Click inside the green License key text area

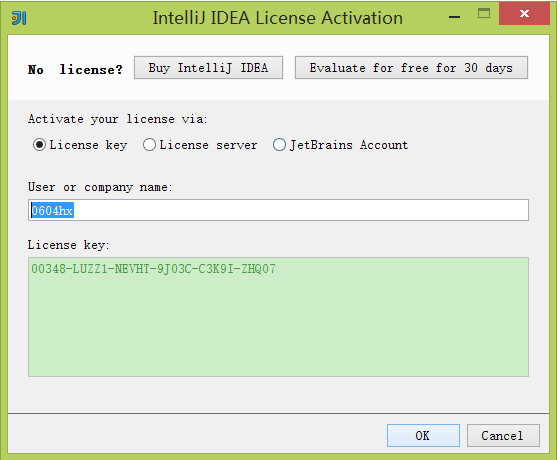click(x=278, y=317)
